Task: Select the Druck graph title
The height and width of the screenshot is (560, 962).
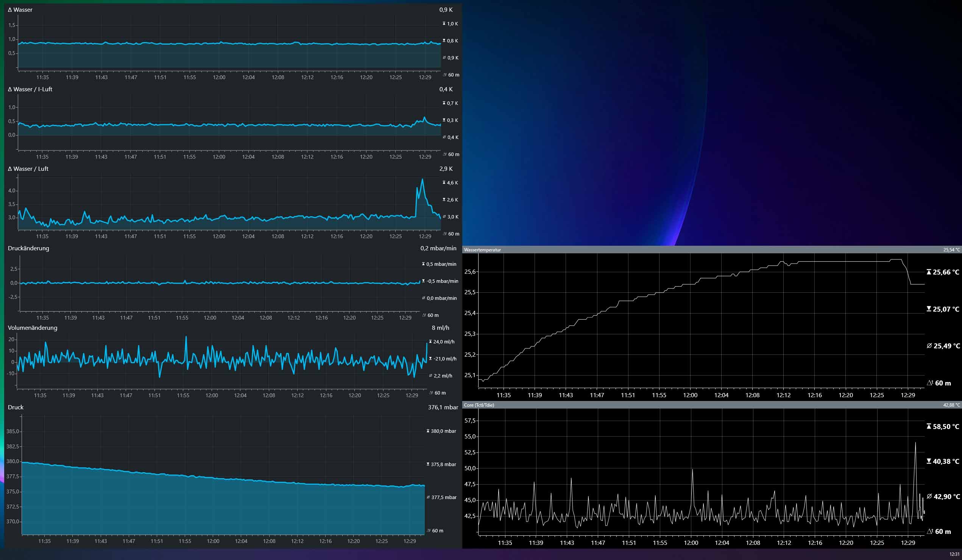Action: 16,407
